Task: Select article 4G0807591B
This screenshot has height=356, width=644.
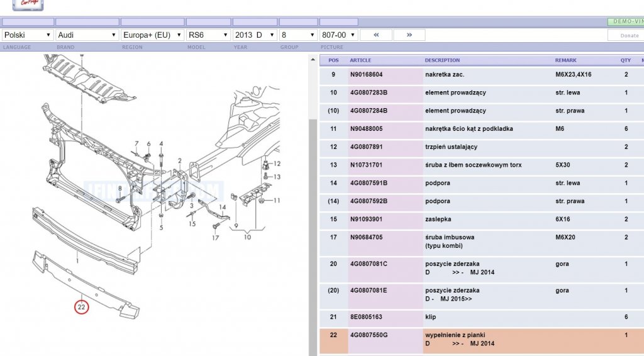Action: (x=369, y=183)
